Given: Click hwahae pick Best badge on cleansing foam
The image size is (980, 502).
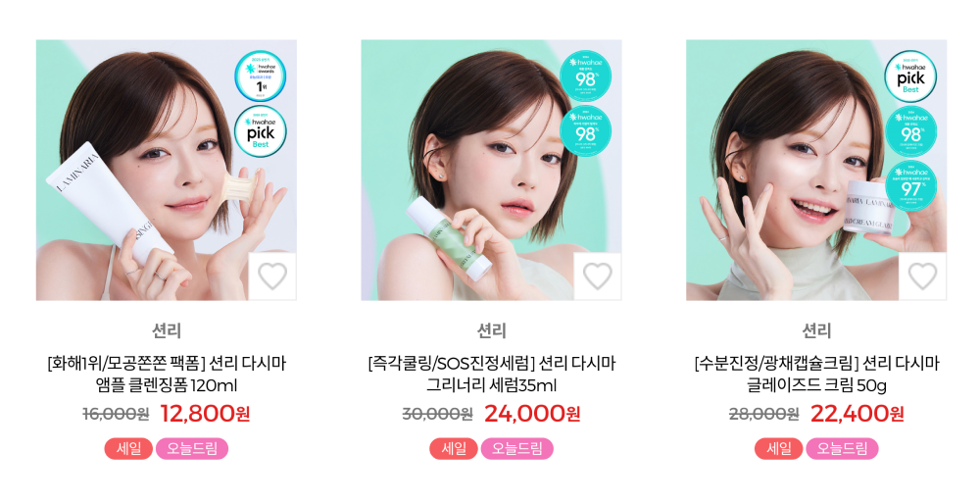Looking at the screenshot, I should [x=261, y=132].
